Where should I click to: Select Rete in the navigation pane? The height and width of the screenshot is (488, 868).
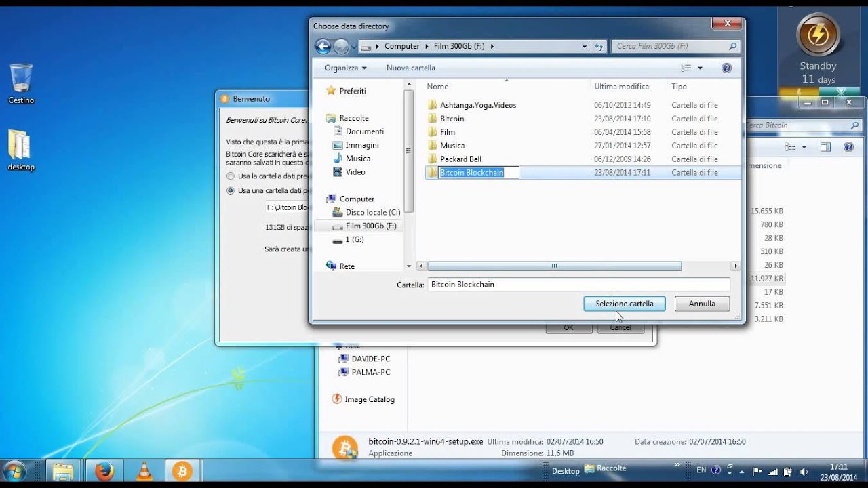tap(347, 266)
